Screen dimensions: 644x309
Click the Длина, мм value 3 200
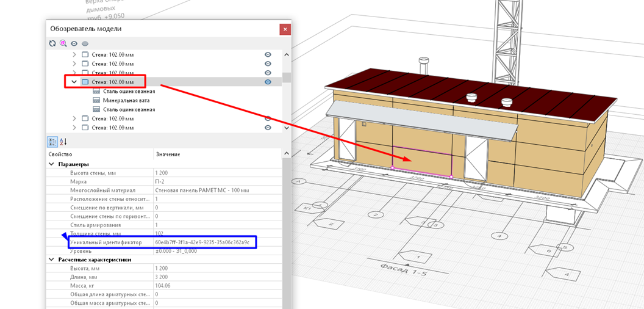(x=217, y=277)
